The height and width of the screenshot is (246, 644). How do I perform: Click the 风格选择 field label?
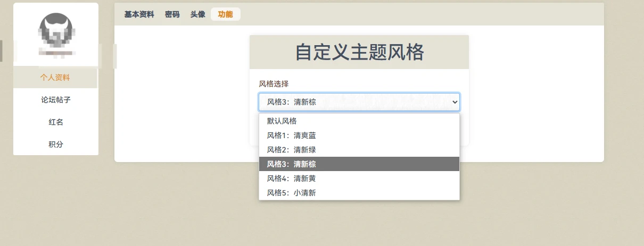click(x=274, y=83)
